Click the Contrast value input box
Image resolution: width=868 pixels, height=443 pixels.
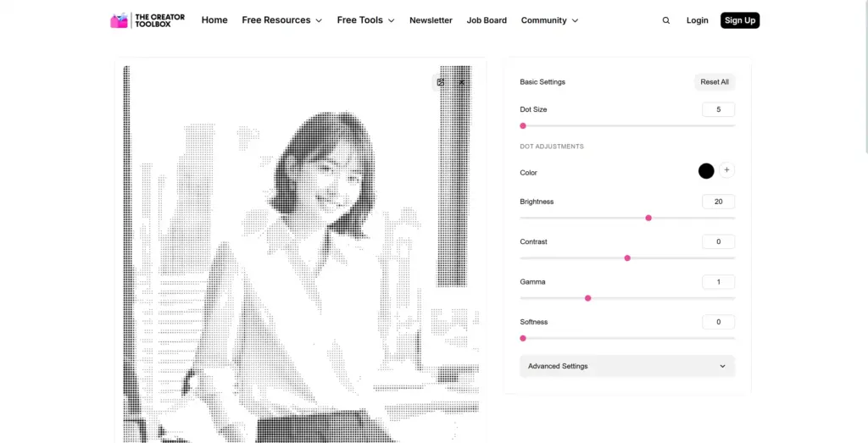[718, 241]
